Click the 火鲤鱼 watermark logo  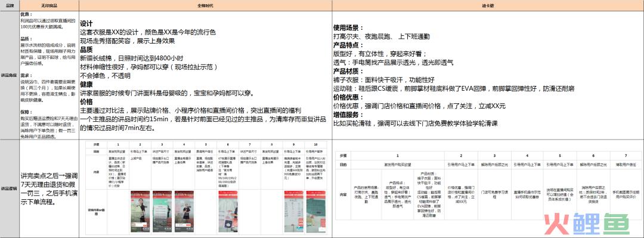click(x=587, y=224)
